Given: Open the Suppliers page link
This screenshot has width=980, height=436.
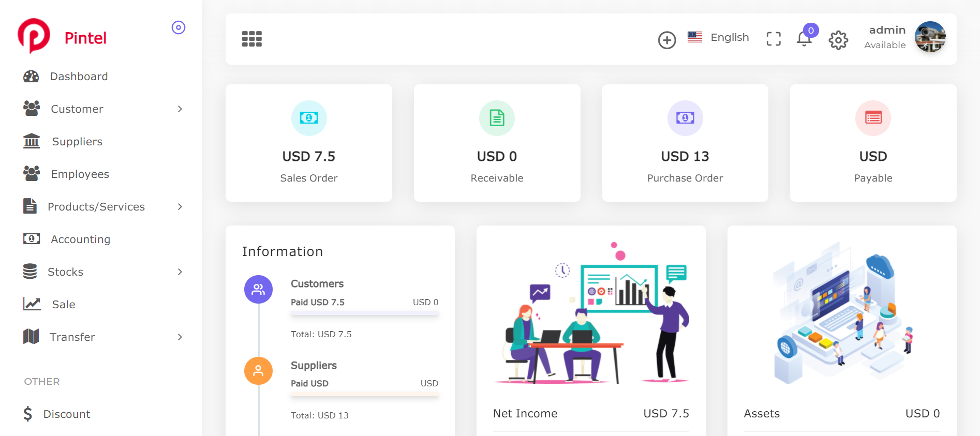Looking at the screenshot, I should (x=77, y=142).
